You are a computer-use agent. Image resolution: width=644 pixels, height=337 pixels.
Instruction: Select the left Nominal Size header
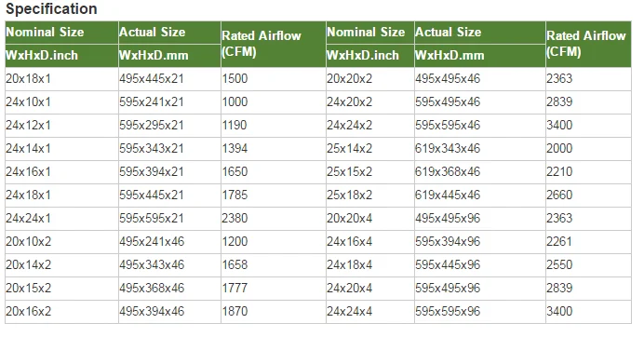click(x=45, y=32)
